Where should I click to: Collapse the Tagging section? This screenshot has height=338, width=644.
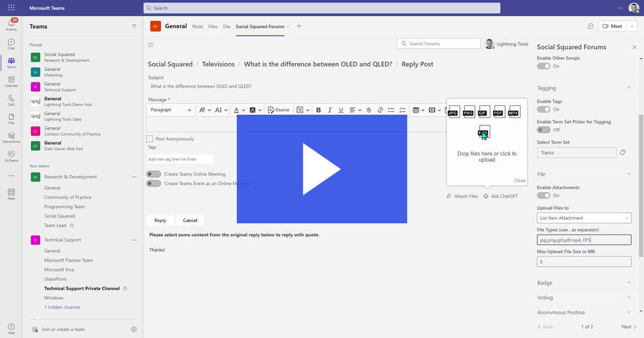pos(629,88)
